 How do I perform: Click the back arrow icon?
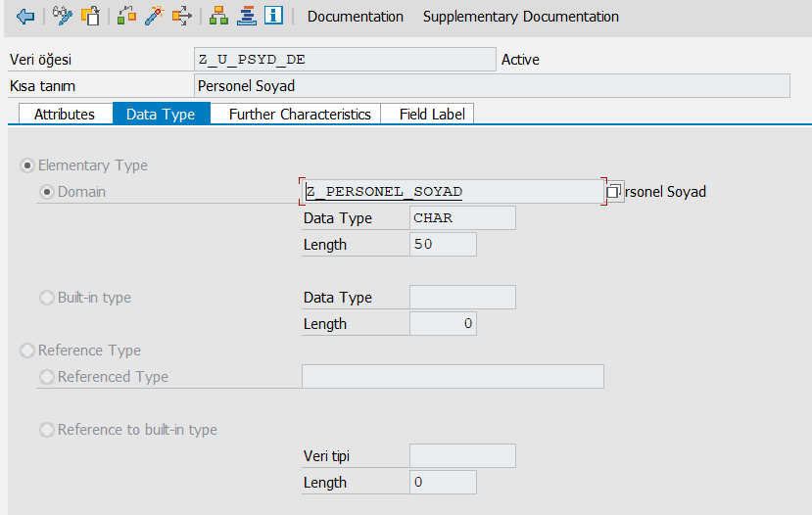click(x=25, y=17)
